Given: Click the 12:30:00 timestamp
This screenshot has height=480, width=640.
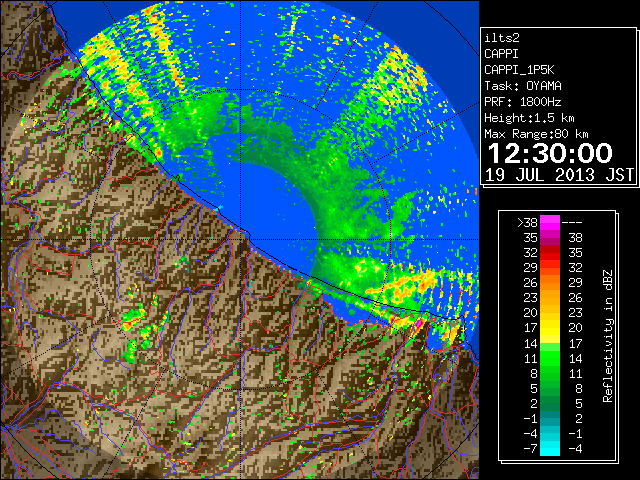Looking at the screenshot, I should 550,153.
